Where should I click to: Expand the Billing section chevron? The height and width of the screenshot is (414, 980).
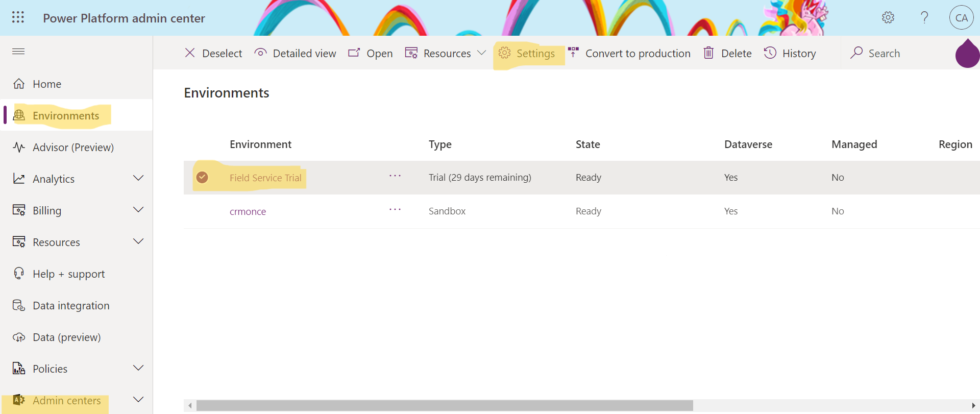(138, 210)
